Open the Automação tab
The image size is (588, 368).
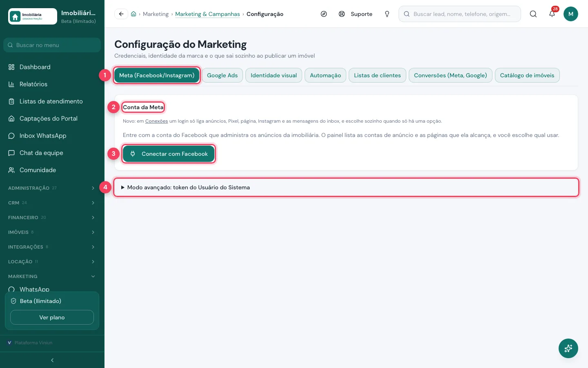(x=325, y=75)
